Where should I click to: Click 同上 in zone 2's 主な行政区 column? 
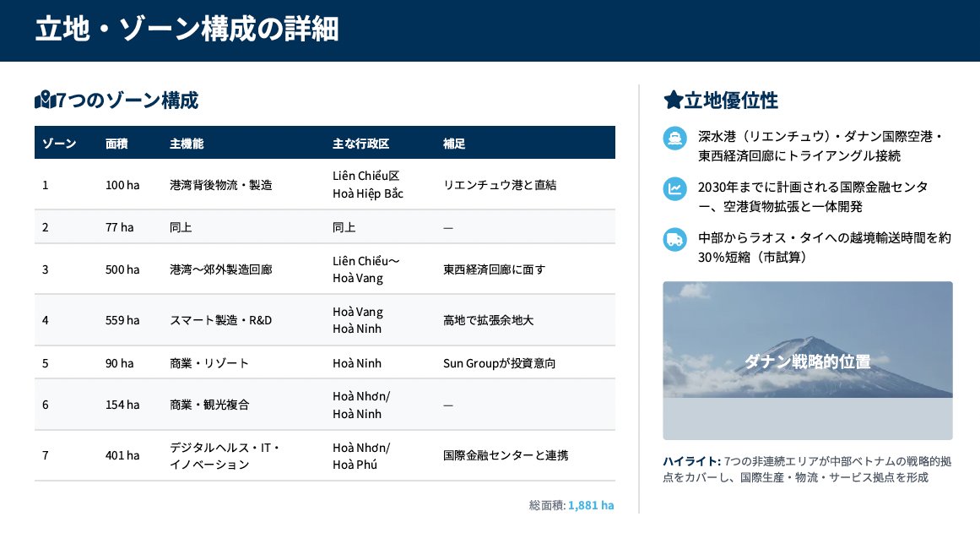[344, 227]
